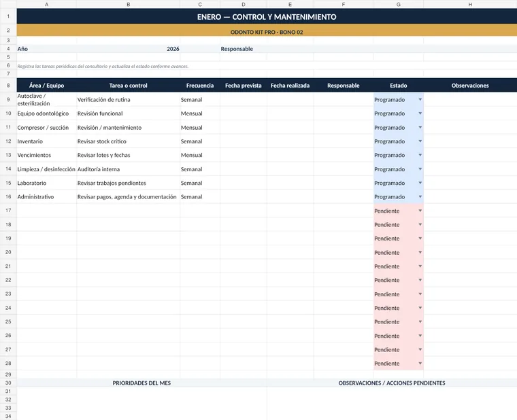Click the 'PRIORIDADES DEL MES' section heading
Screen dimensions: 517x420
pyautogui.click(x=141, y=383)
